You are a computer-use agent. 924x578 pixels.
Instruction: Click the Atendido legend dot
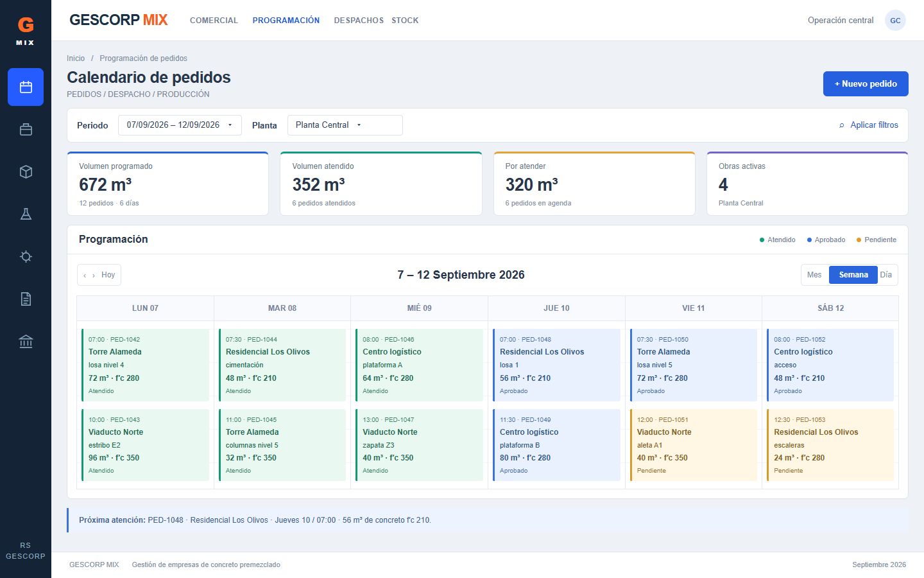(762, 240)
